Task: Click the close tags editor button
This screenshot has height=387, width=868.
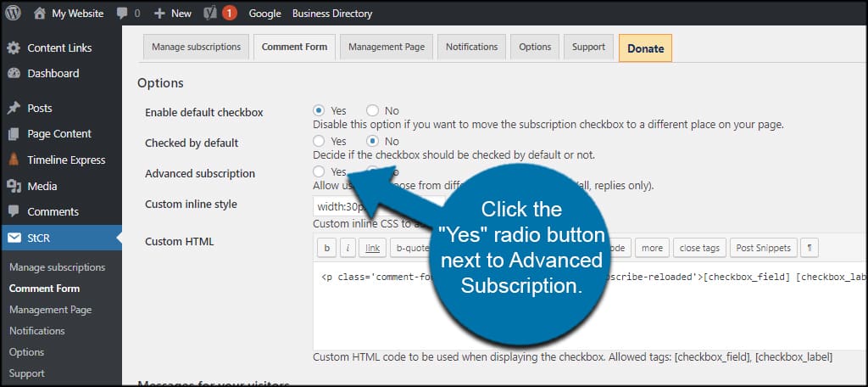Action: (x=699, y=248)
